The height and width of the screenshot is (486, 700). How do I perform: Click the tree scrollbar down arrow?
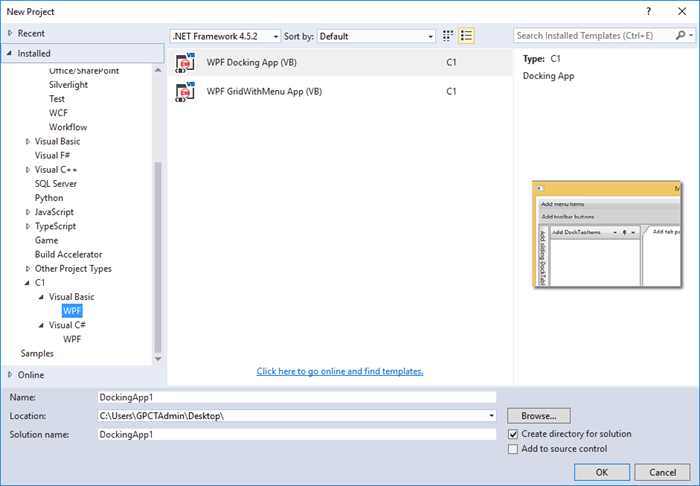pyautogui.click(x=158, y=359)
